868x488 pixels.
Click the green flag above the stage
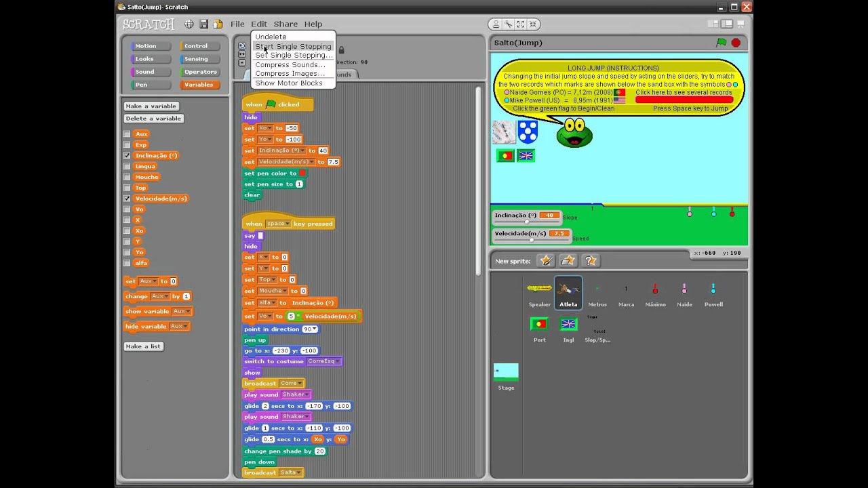tap(722, 43)
